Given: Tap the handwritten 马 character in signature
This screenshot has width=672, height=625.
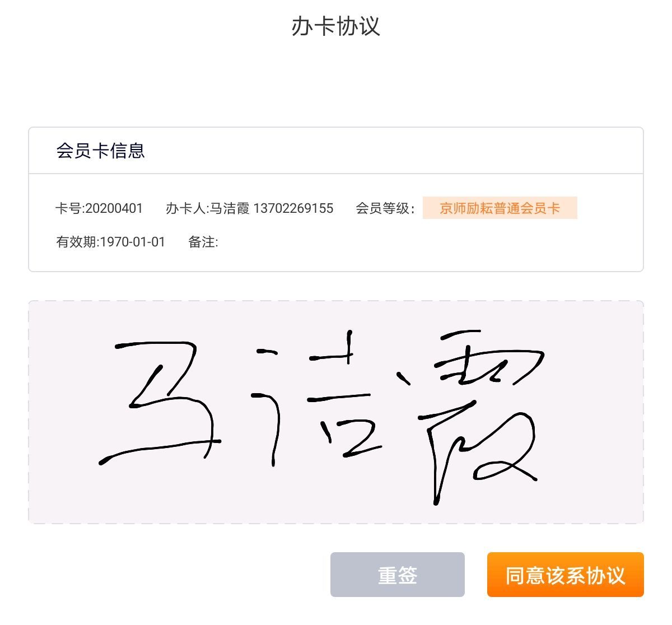Looking at the screenshot, I should click(x=160, y=403).
